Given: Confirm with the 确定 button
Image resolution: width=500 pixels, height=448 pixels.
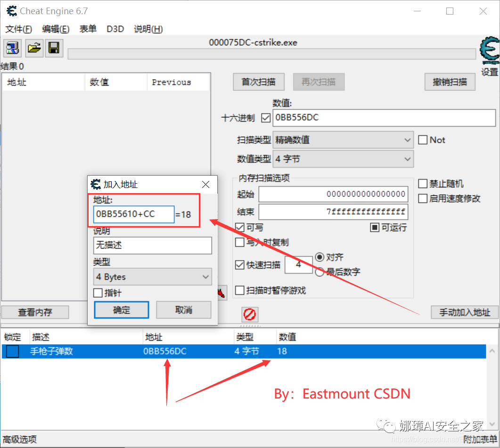Looking at the screenshot, I should click(x=122, y=310).
